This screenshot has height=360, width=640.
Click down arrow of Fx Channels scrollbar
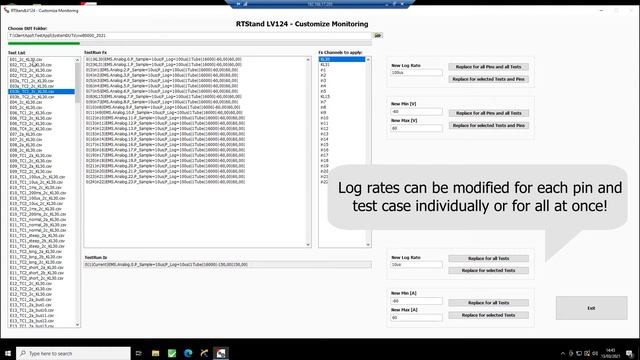368,244
